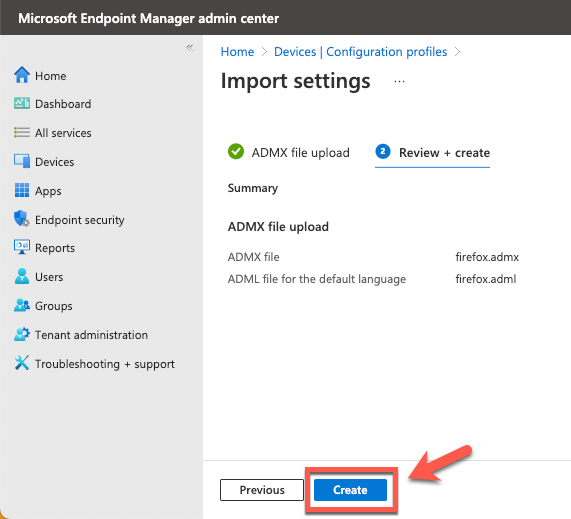Open the Endpoint security shield icon
Image resolution: width=571 pixels, height=519 pixels.
22,219
